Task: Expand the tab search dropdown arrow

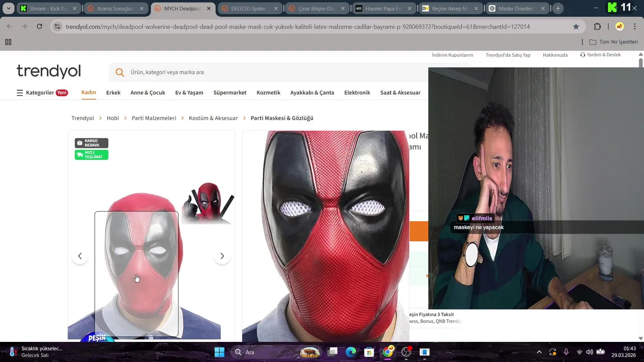Action: pos(9,9)
